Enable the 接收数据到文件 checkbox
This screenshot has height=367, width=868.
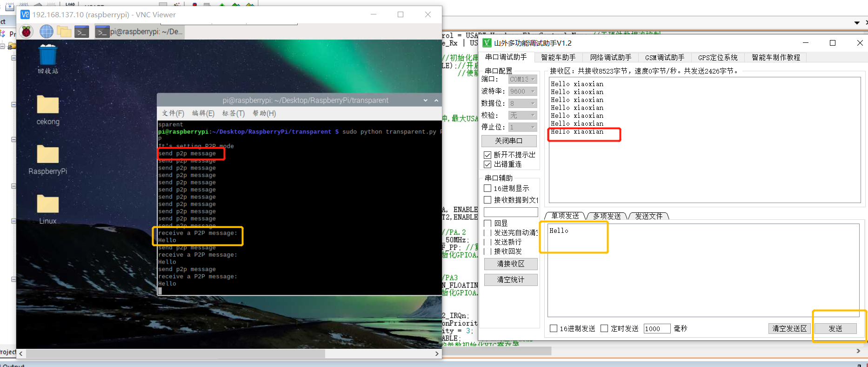487,200
